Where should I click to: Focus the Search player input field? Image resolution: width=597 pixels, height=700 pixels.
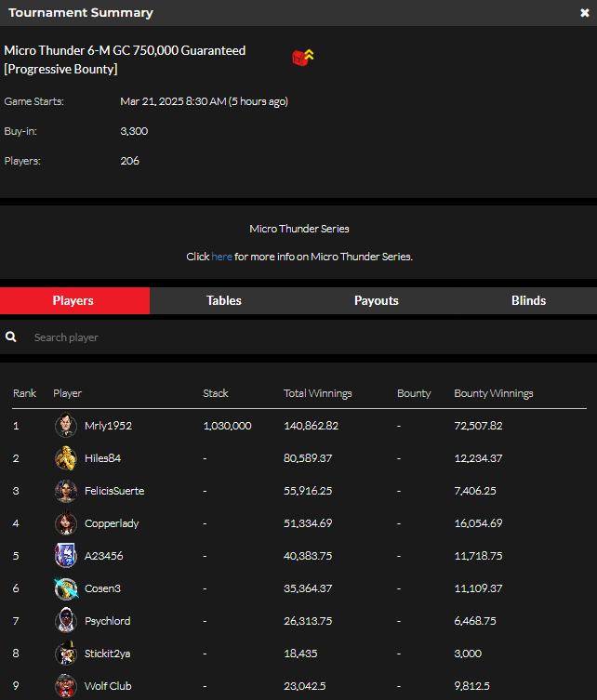[x=298, y=337]
